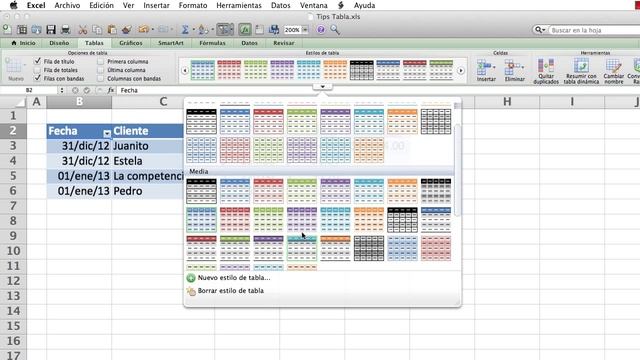Select column H header
Image resolution: width=640 pixels, height=360 pixels.
[507, 102]
